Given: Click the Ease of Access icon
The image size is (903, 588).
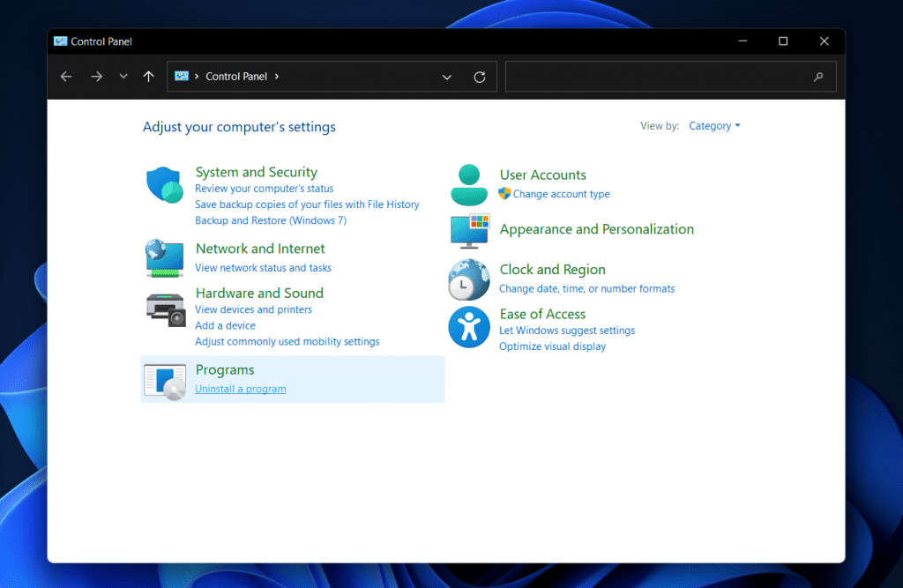Looking at the screenshot, I should pos(469,326).
